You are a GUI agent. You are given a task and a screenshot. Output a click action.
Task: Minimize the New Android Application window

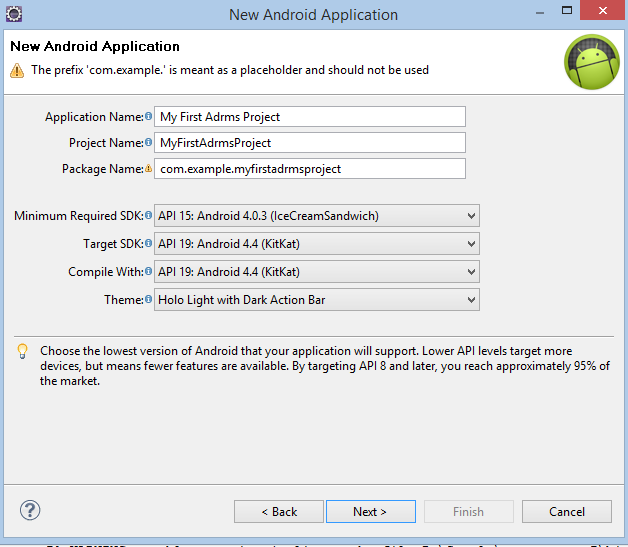540,11
